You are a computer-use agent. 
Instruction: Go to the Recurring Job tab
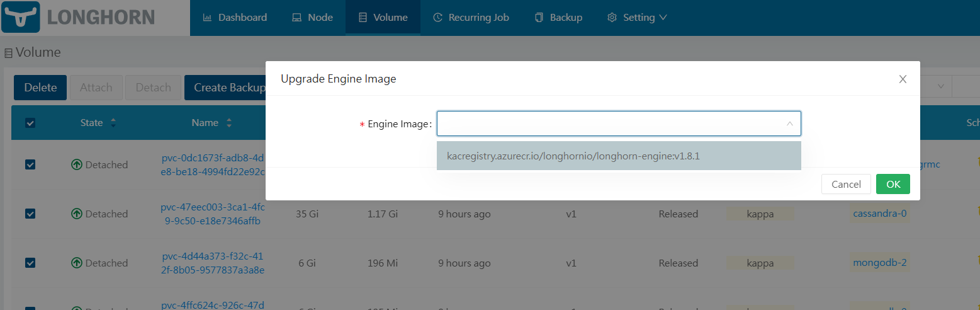click(x=471, y=18)
